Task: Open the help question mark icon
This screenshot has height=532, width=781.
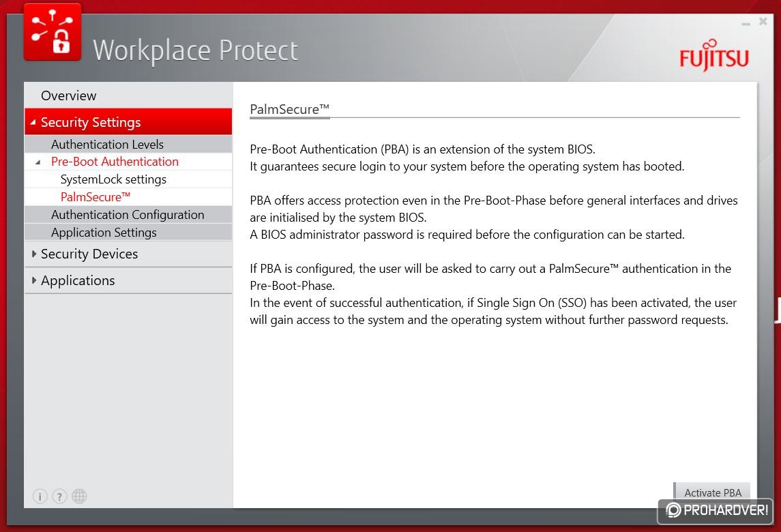Action: (59, 496)
